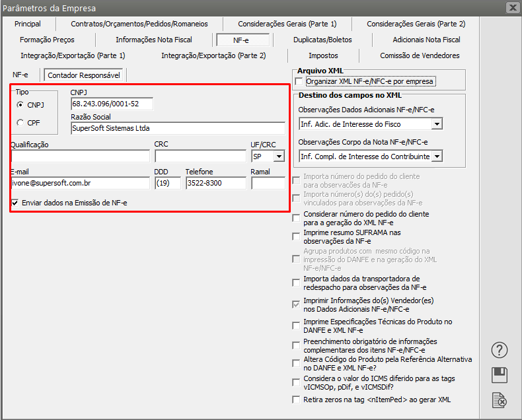Image resolution: width=522 pixels, height=420 pixels.
Task: Check Retira zeros na tag nItemPed option
Action: (x=296, y=400)
